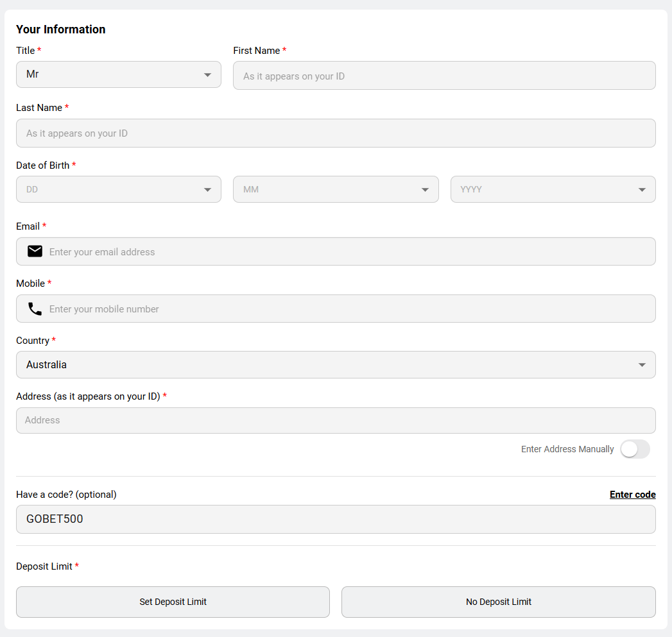This screenshot has width=672, height=637.
Task: Click the promo code field containing GOBET500
Action: (x=335, y=519)
